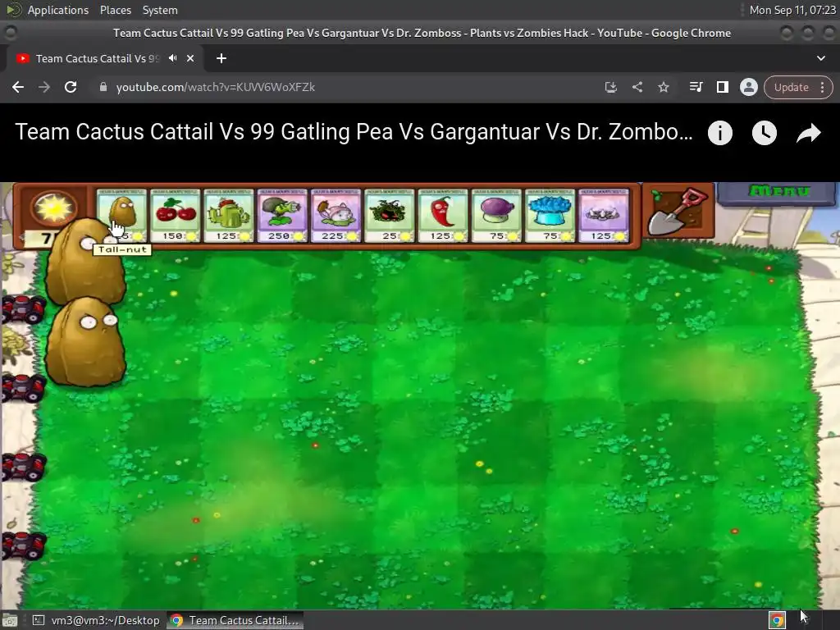
Task: Bookmark this tab with the star
Action: click(x=663, y=87)
